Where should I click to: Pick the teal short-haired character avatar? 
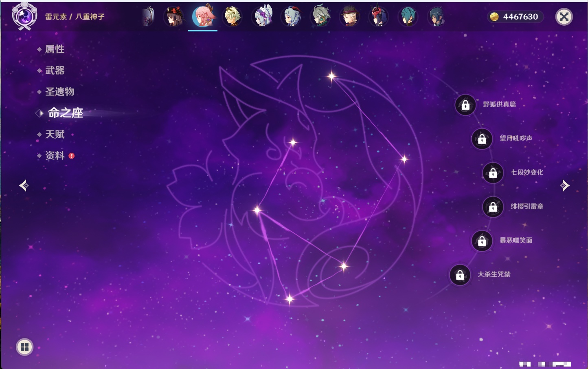coord(408,17)
